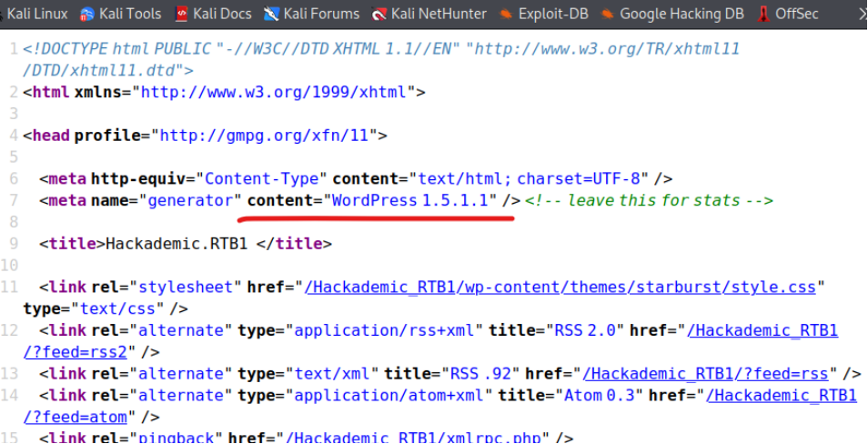The height and width of the screenshot is (444, 868).
Task: Click the Exploit-DB bookmark icon
Action: [505, 14]
